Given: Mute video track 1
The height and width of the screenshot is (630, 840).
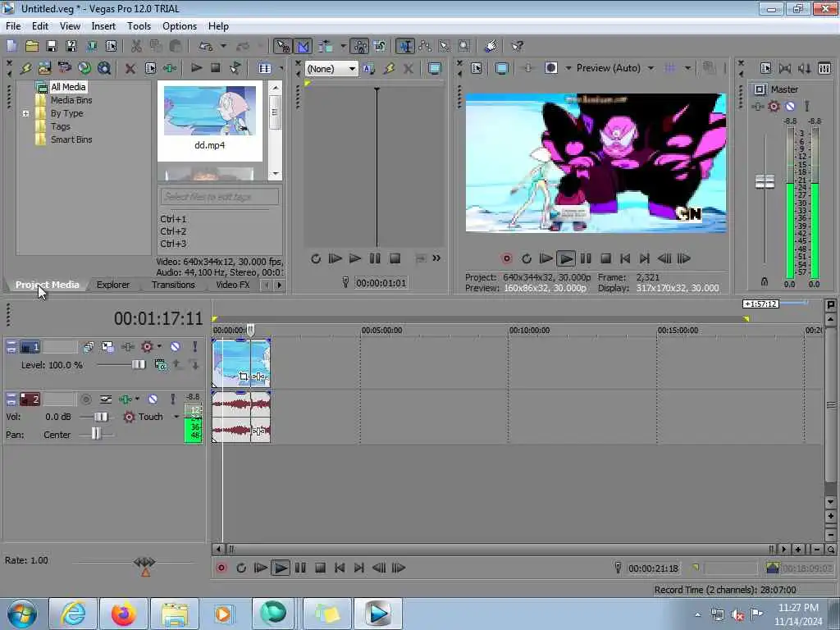Looking at the screenshot, I should pos(176,347).
